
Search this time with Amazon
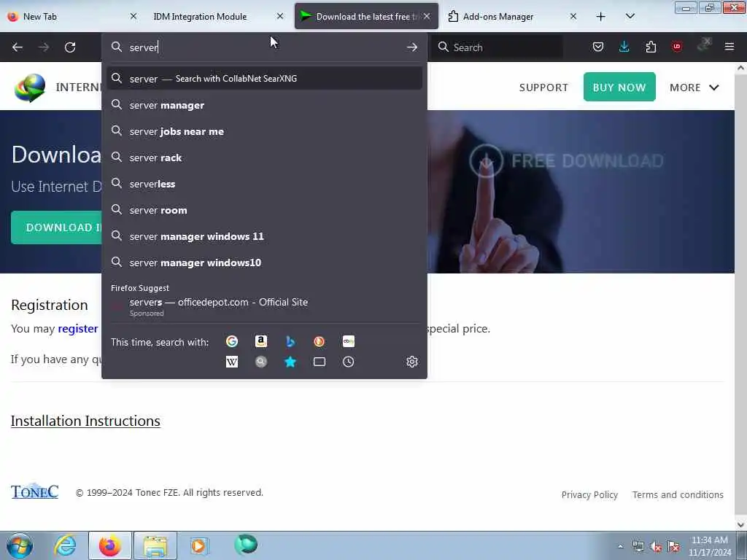click(261, 341)
